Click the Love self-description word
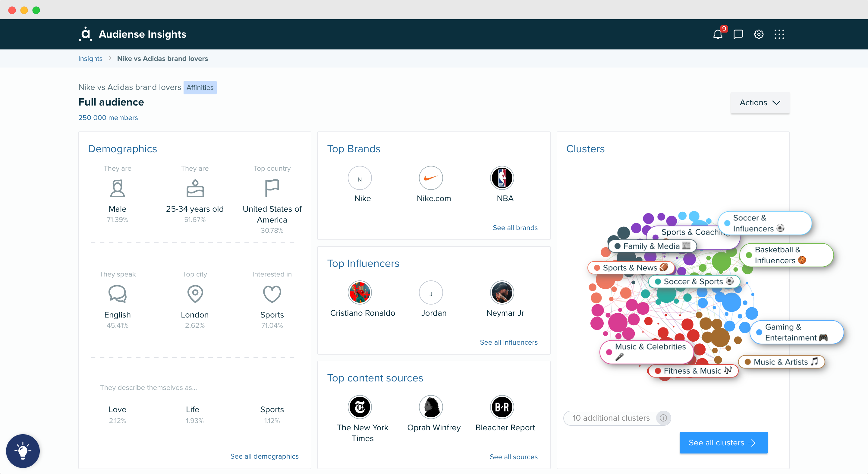 (117, 409)
